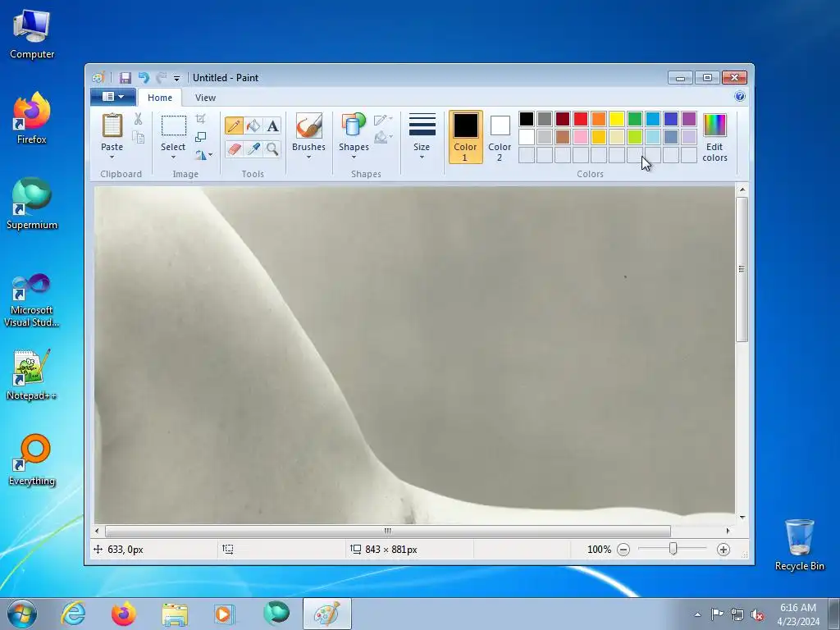Activate the Magnifier tool
Screen dimensions: 840x630
(x=272, y=149)
